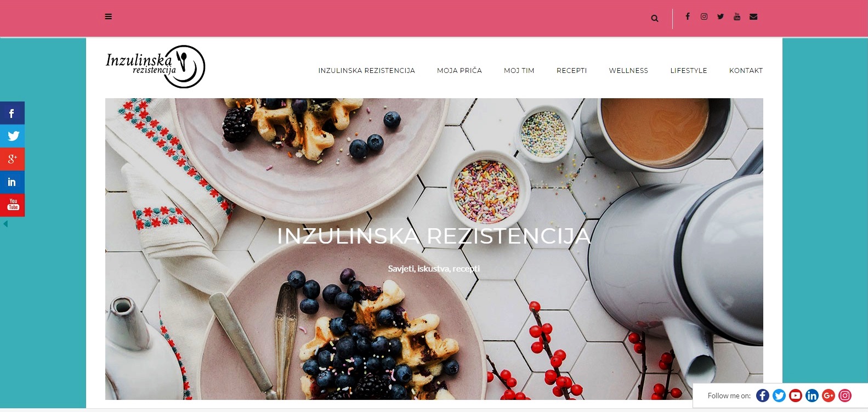
Task: Open the hamburger menu in top bar
Action: (x=109, y=16)
